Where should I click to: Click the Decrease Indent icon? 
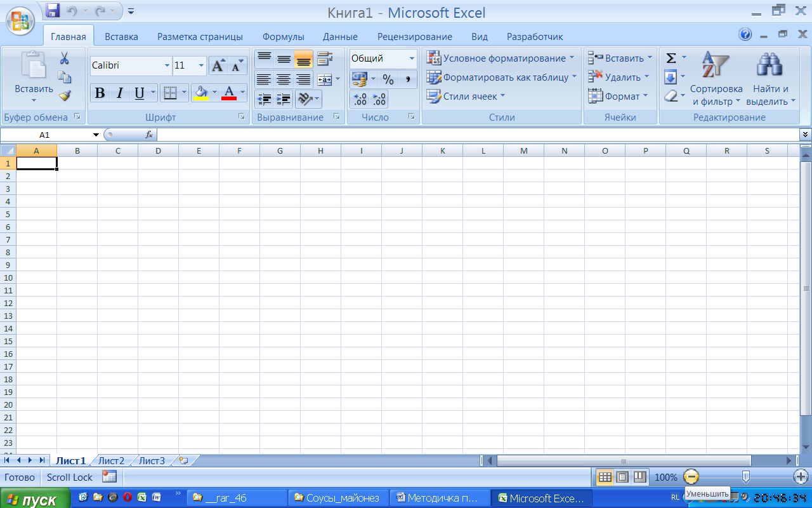[264, 99]
